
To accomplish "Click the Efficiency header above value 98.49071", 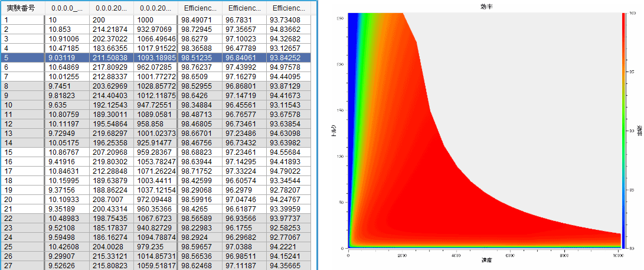I will point(201,9).
